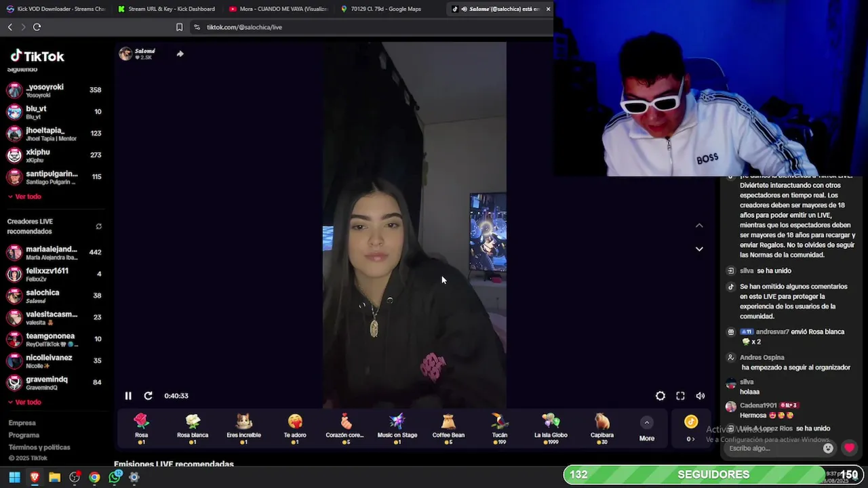Open Salomé's profile avatar above the video
Image resolution: width=868 pixels, height=488 pixels.
pos(125,54)
